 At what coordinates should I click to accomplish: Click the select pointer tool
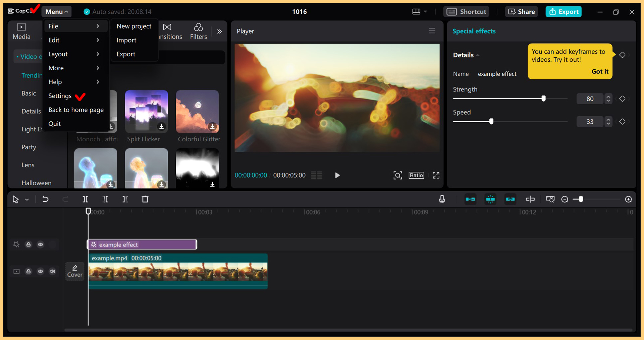15,200
